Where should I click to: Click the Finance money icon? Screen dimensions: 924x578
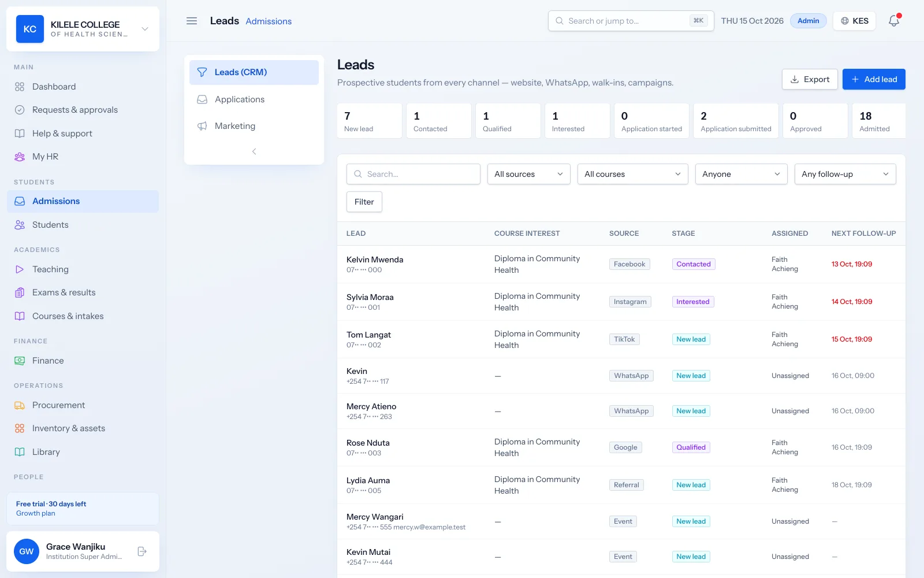click(20, 361)
